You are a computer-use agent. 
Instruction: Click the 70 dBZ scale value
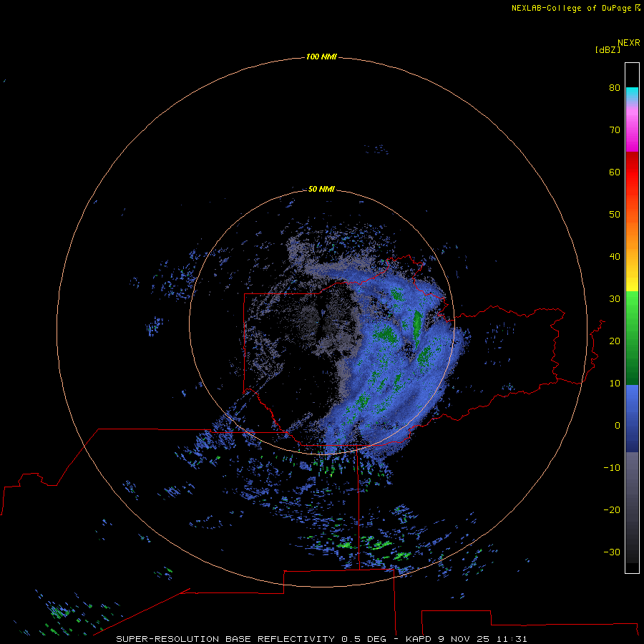tap(615, 130)
